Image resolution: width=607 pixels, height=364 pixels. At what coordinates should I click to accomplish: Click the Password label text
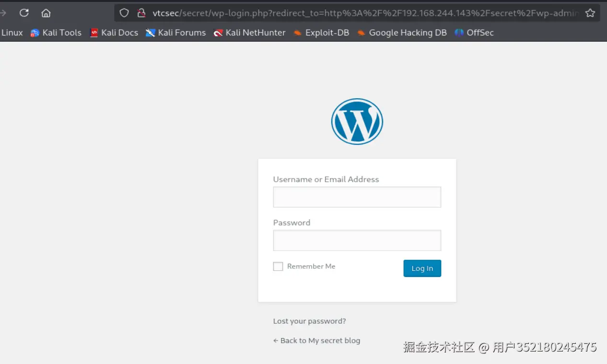(x=292, y=223)
